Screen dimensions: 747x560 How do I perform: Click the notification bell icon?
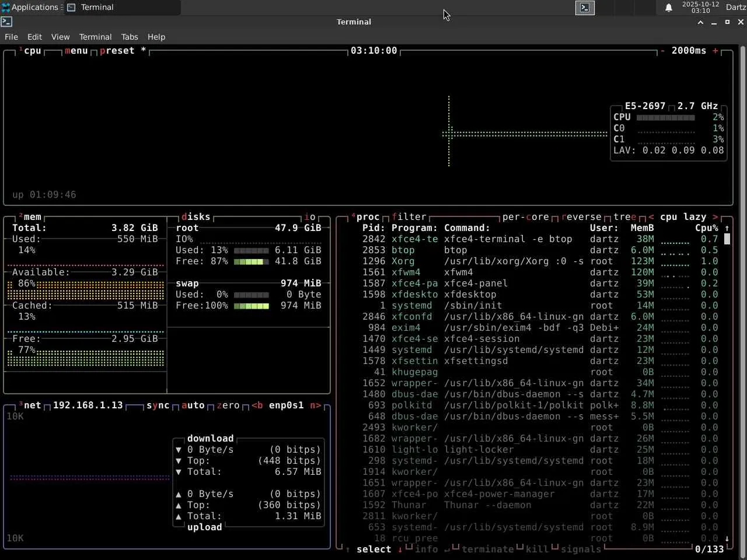coord(669,8)
